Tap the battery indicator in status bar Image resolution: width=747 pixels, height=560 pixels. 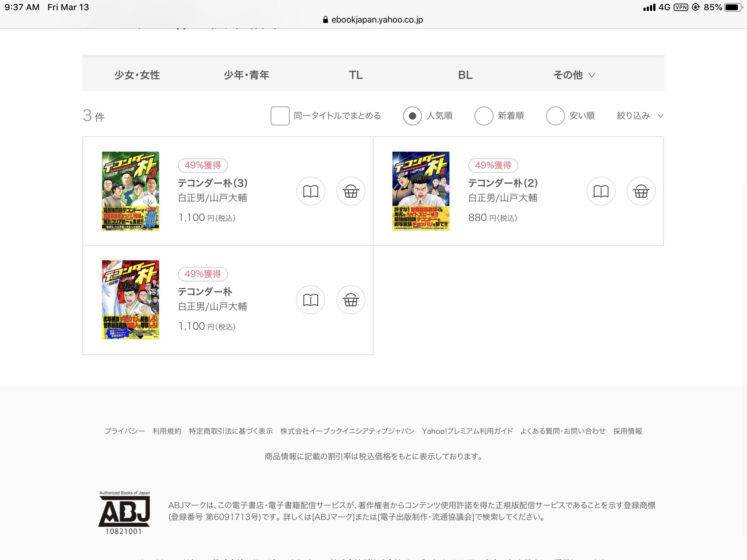coord(733,7)
